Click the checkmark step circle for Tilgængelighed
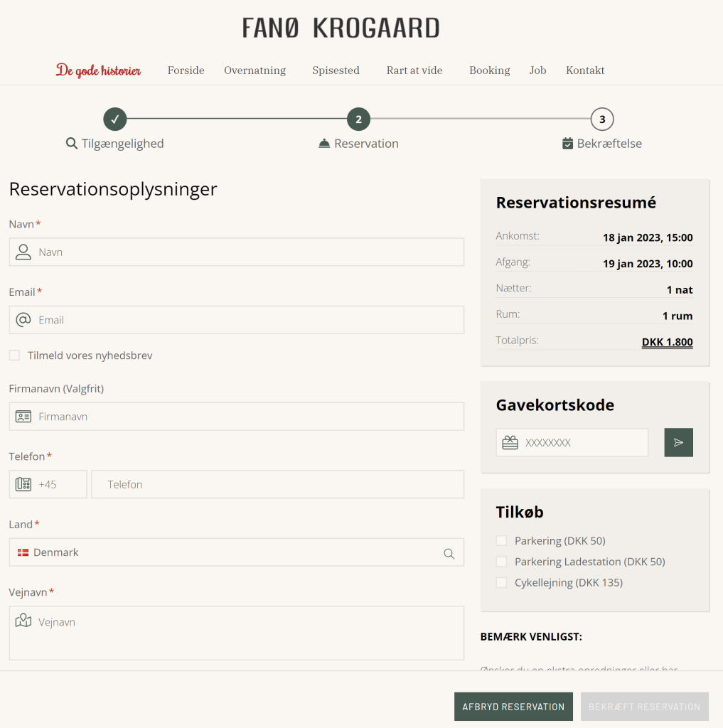Screen dimensions: 723x728 pyautogui.click(x=114, y=119)
